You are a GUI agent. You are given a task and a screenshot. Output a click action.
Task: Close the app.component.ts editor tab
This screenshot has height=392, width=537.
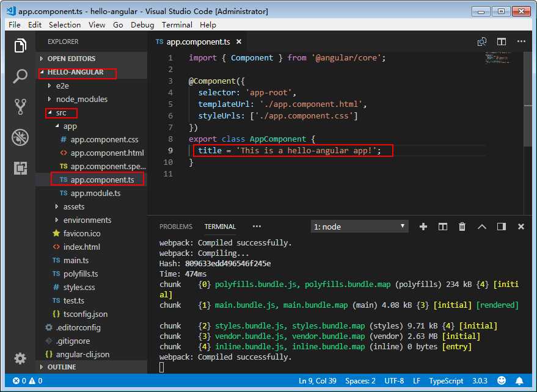pyautogui.click(x=239, y=42)
